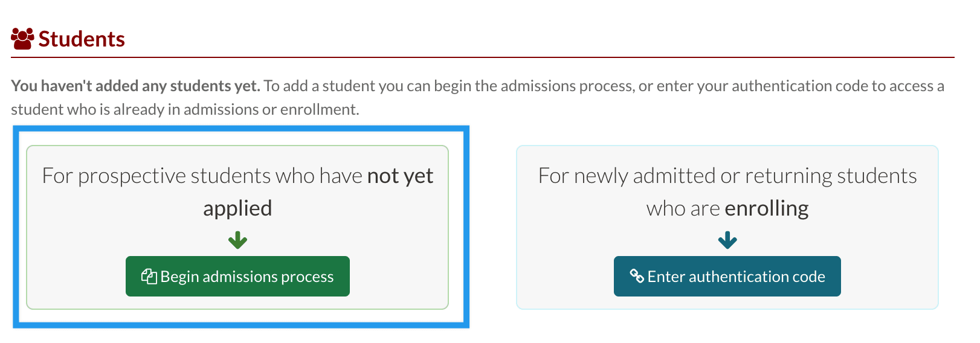
Task: Click the documents icon on the green button
Action: [149, 277]
